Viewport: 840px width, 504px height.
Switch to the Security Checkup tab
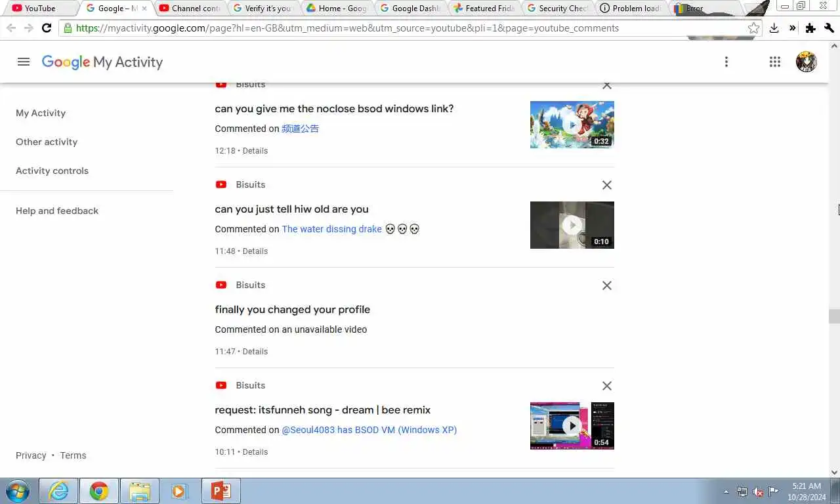coord(557,9)
